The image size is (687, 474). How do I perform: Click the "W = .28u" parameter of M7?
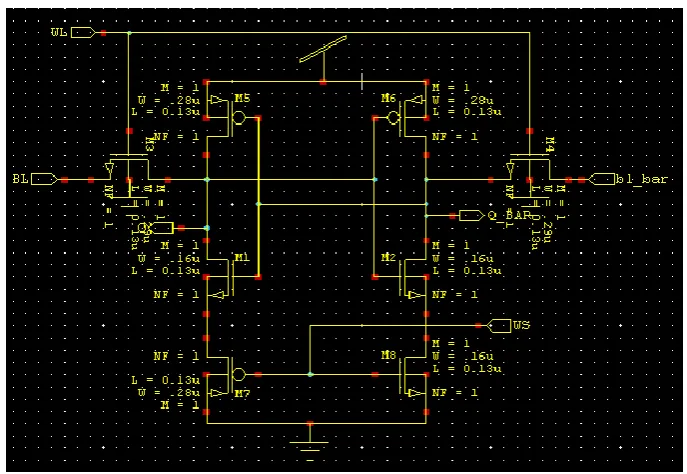[169, 392]
